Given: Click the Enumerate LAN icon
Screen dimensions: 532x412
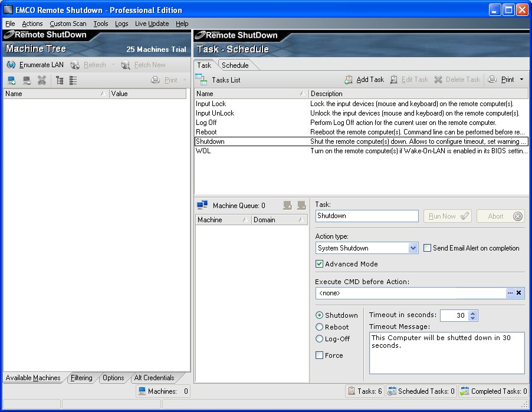Looking at the screenshot, I should tap(11, 64).
